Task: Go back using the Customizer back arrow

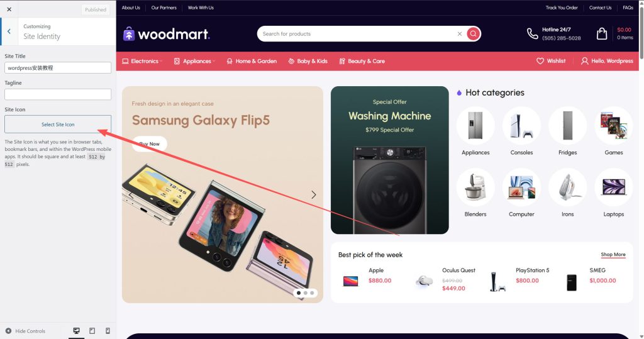Action: (9, 31)
